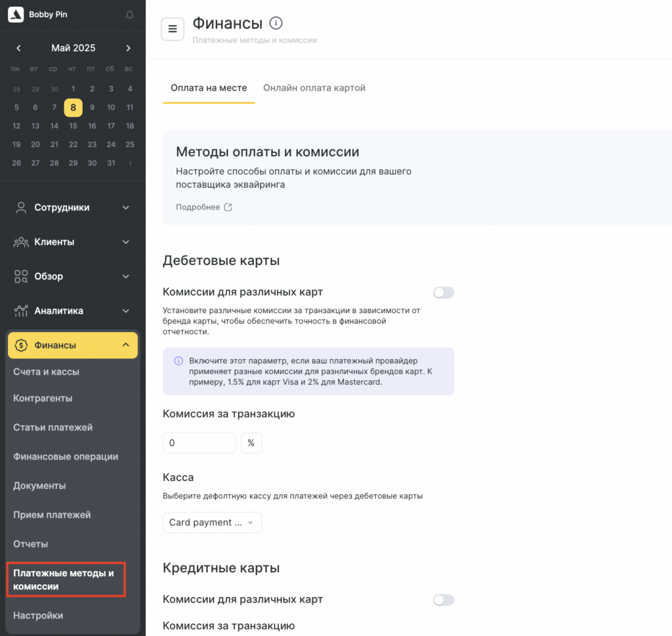Click the hamburger menu button

pos(173,29)
